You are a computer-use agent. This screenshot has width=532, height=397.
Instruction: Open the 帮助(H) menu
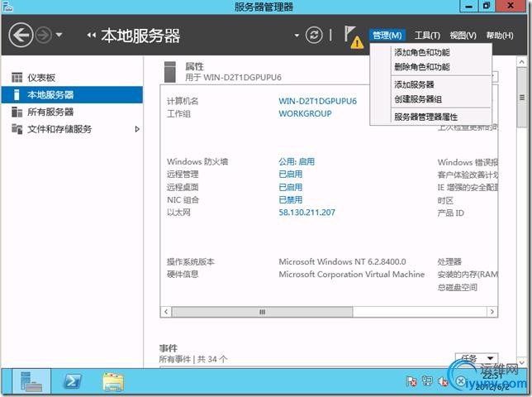tap(500, 36)
